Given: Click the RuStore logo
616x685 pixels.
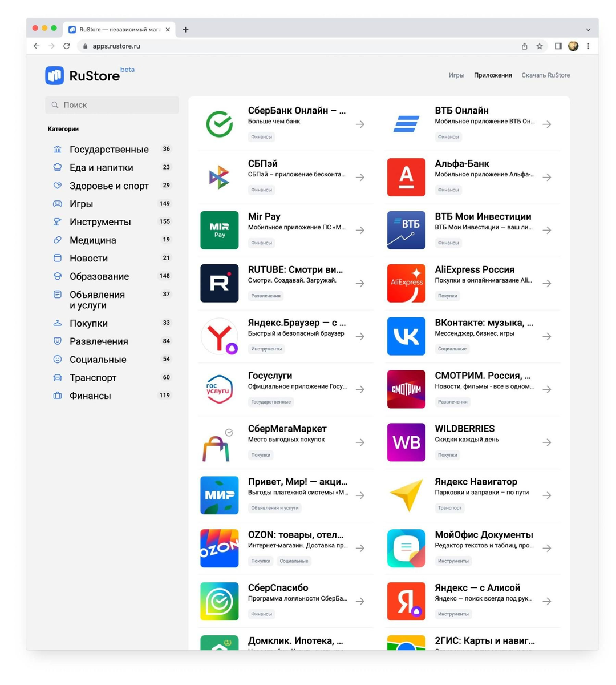Looking at the screenshot, I should point(90,75).
